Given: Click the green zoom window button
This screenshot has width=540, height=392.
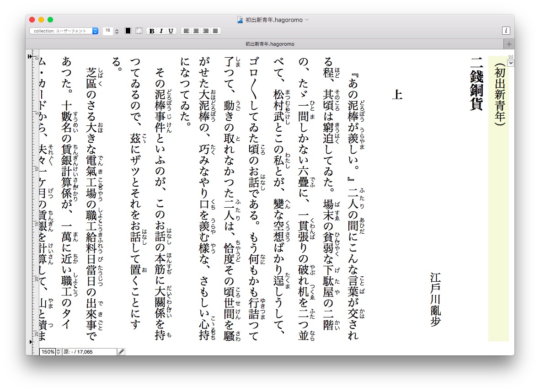Looking at the screenshot, I should coord(50,20).
